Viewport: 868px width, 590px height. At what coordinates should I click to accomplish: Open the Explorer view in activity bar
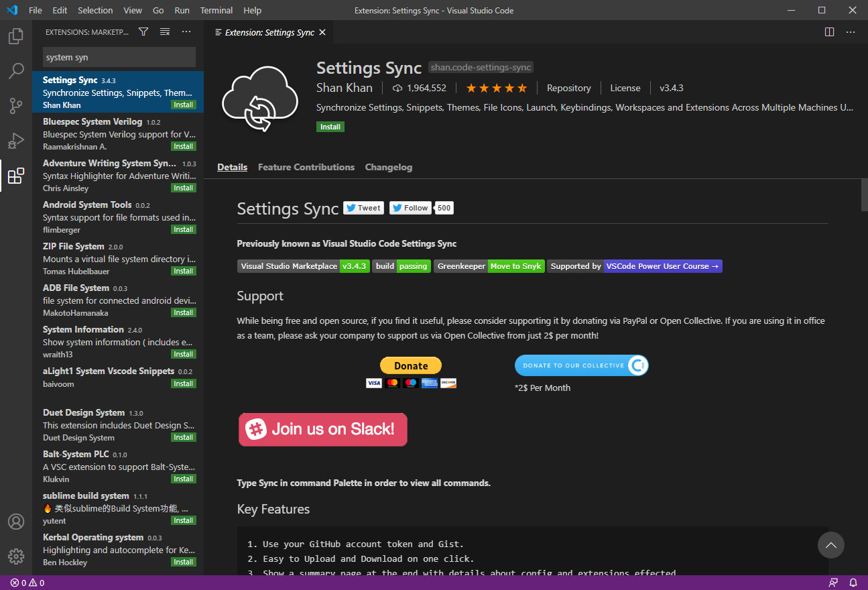pyautogui.click(x=16, y=36)
